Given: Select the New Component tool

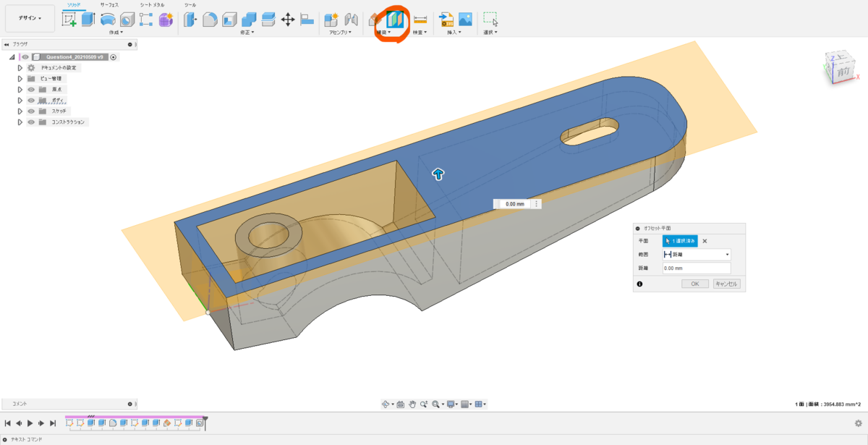Looking at the screenshot, I should pyautogui.click(x=331, y=20).
